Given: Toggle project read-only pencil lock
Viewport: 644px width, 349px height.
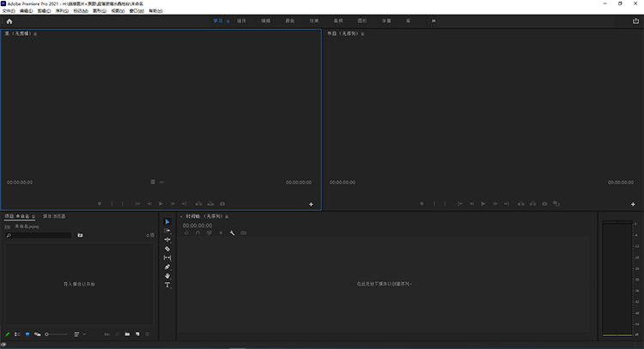Looking at the screenshot, I should (x=8, y=334).
